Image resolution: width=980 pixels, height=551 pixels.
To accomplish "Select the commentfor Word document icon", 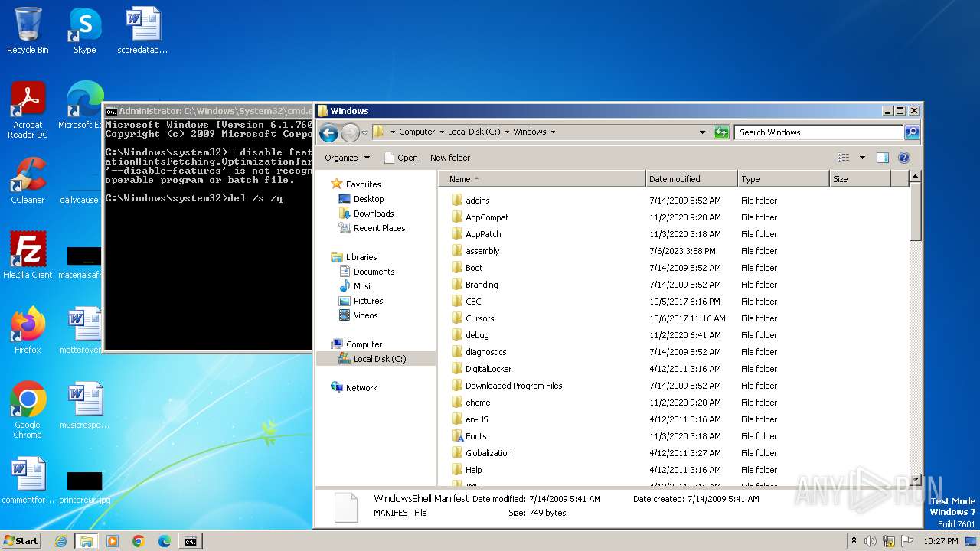I will coord(28,481).
